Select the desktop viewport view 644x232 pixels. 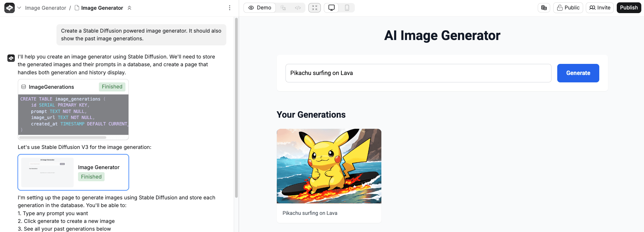(332, 8)
